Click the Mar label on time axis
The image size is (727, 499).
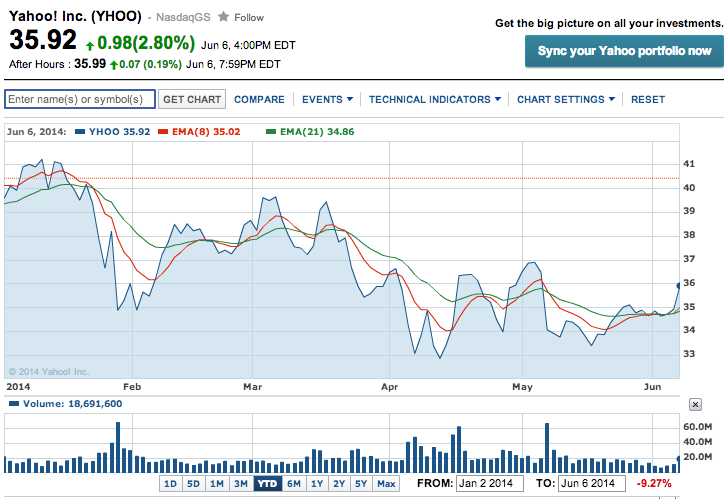tap(253, 387)
